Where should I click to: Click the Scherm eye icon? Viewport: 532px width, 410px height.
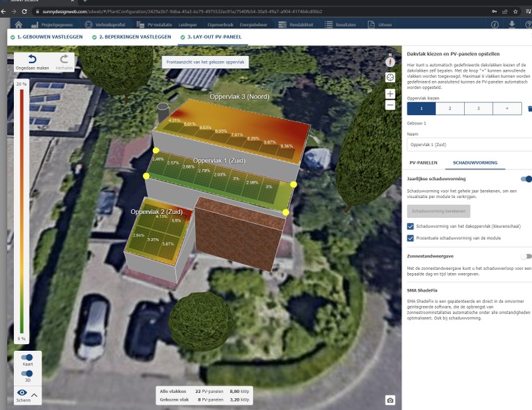click(x=22, y=392)
